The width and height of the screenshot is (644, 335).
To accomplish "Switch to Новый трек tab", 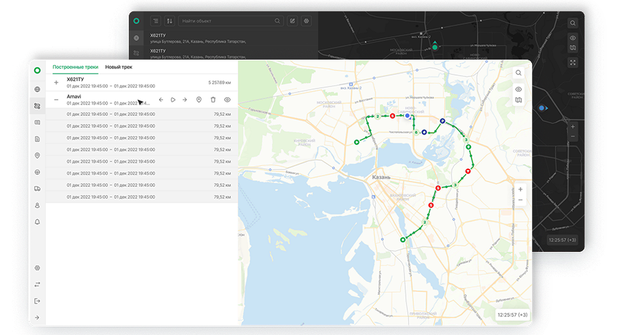I will click(x=119, y=67).
